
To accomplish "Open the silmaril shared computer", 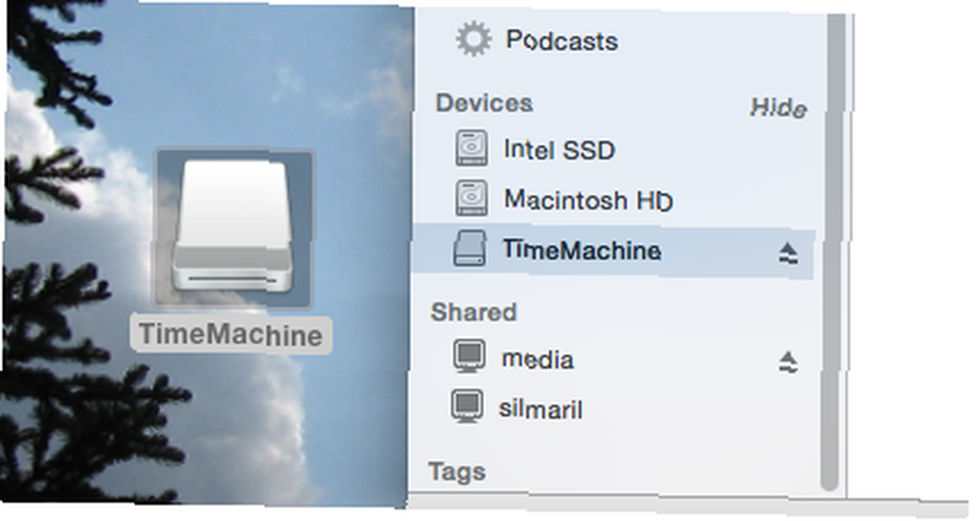I will tap(541, 409).
